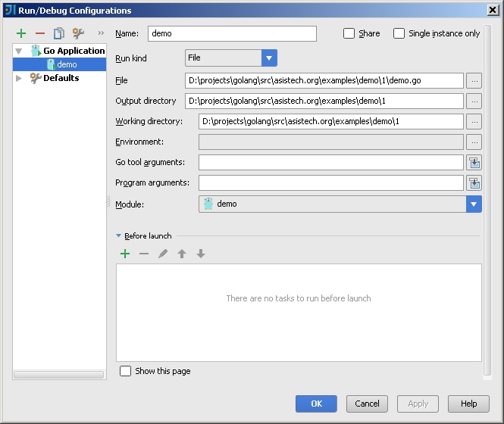Confirm with the OK button
504x424 pixels.
(316, 404)
